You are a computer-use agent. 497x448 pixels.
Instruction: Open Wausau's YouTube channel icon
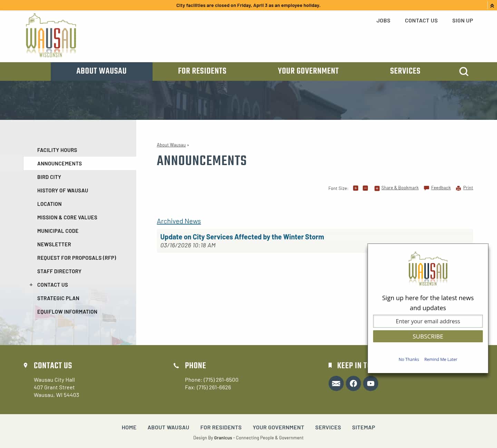[370, 383]
